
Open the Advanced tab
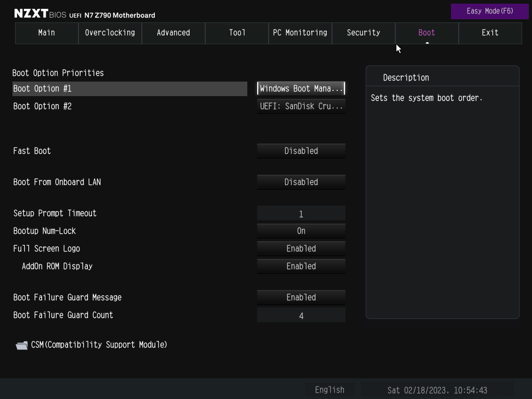(173, 33)
